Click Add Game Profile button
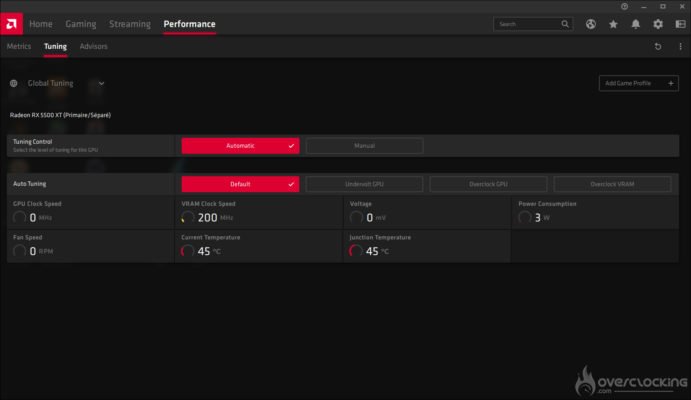This screenshot has height=400, width=691. 639,83
